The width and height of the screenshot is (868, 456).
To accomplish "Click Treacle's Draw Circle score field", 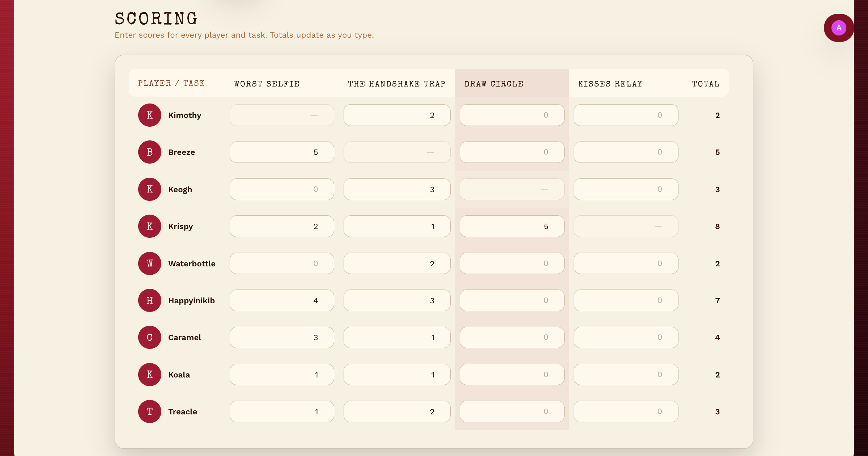I will (512, 411).
